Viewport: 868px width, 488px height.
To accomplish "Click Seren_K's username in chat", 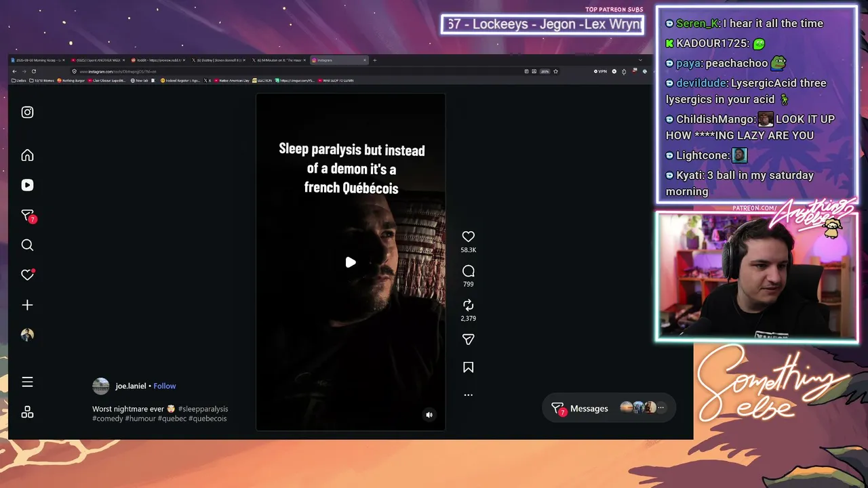I will tap(696, 24).
